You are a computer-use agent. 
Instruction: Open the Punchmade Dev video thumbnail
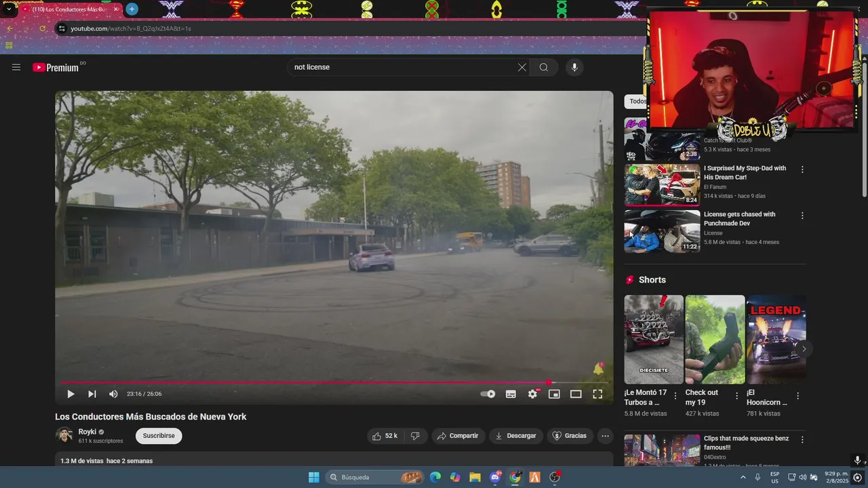tap(663, 231)
